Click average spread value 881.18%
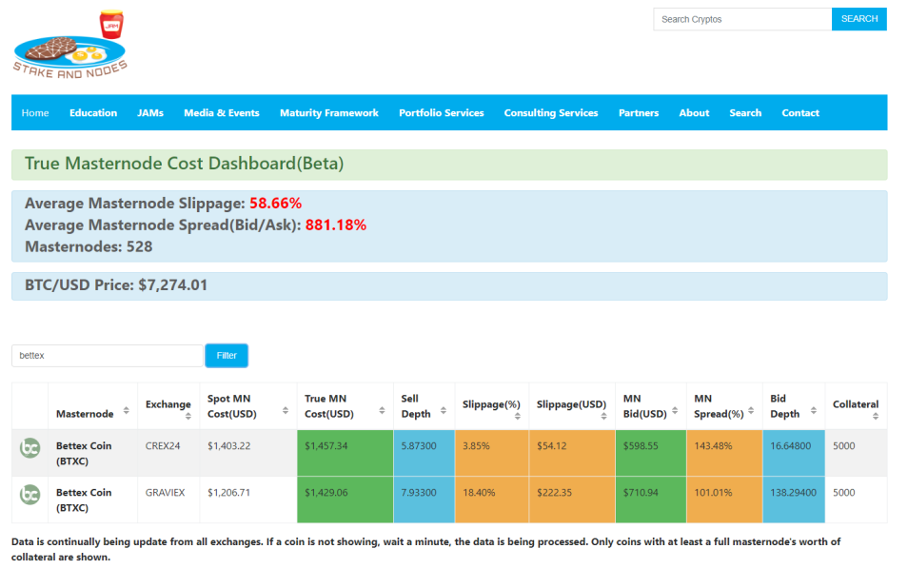Screen dimensions: 908x588 336,225
